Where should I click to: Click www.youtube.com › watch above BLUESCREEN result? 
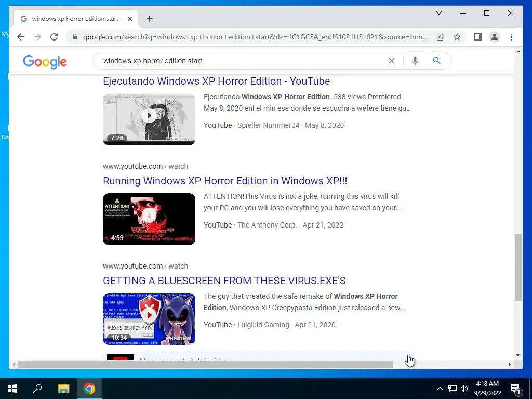pos(145,266)
